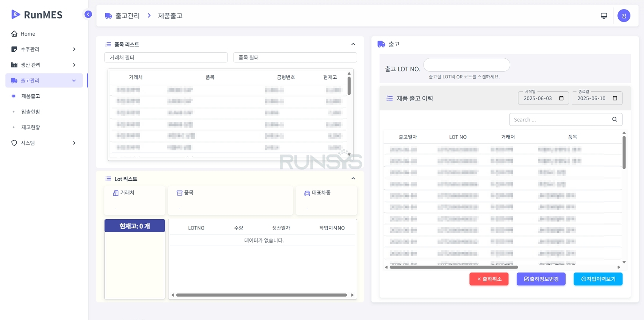Go to the 제품출고 submenu
The width and height of the screenshot is (644, 320).
(x=31, y=96)
